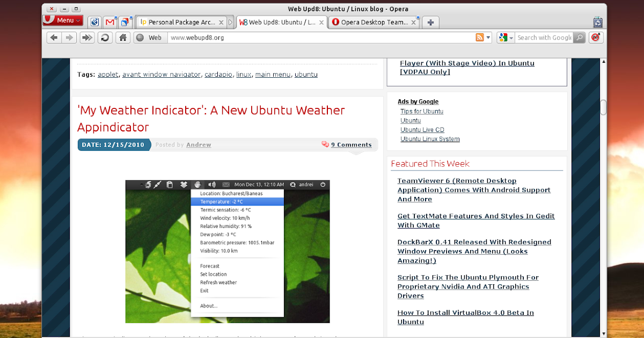The height and width of the screenshot is (338, 644).
Task: Open a new tab with the plus button
Action: point(430,22)
